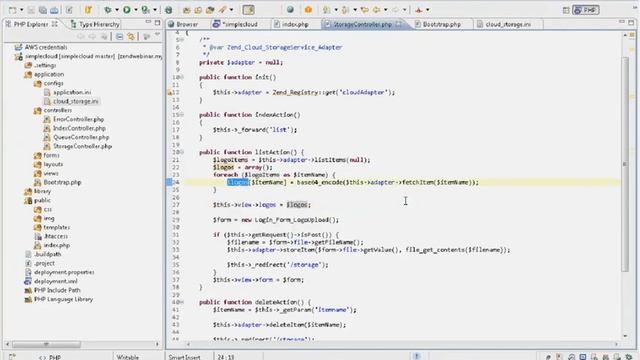Click the New file toolbar icon

13,10
